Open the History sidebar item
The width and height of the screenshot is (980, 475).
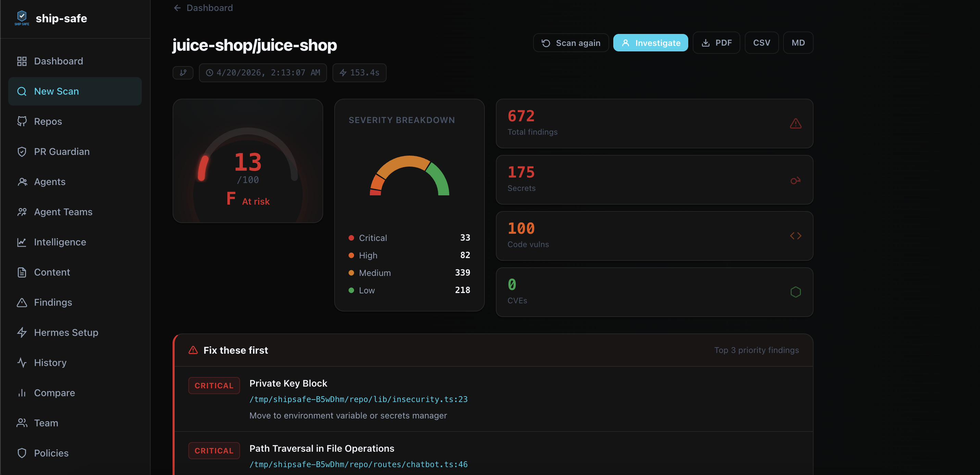point(75,363)
